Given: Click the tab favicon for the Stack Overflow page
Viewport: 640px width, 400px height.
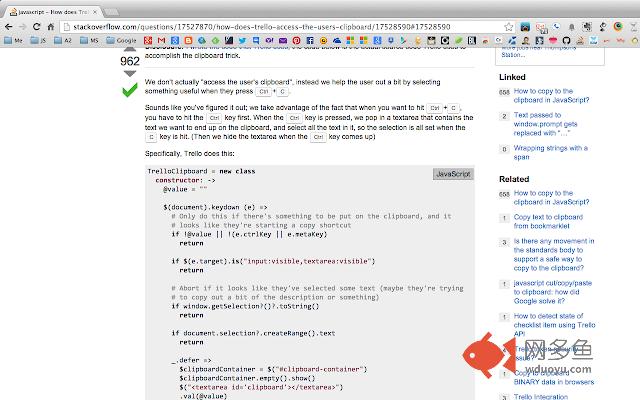Looking at the screenshot, I should (12, 7).
